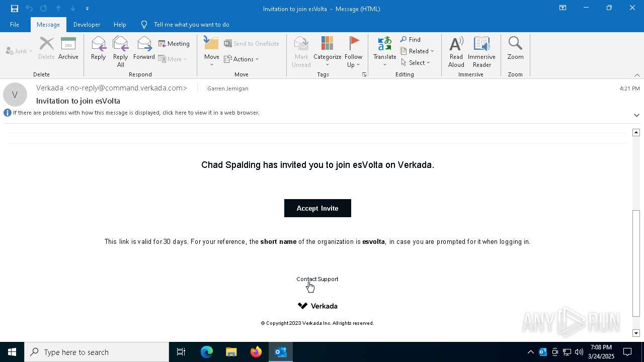Expand the More respond options
Viewport: 644px width, 362px height.
(173, 59)
